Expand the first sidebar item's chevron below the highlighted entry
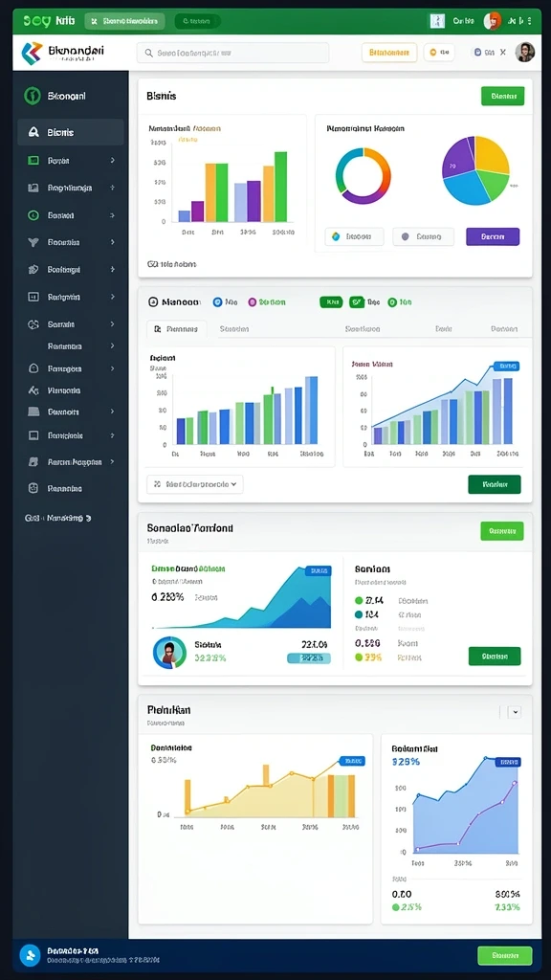Viewport: 551px width, 980px height. tap(113, 161)
